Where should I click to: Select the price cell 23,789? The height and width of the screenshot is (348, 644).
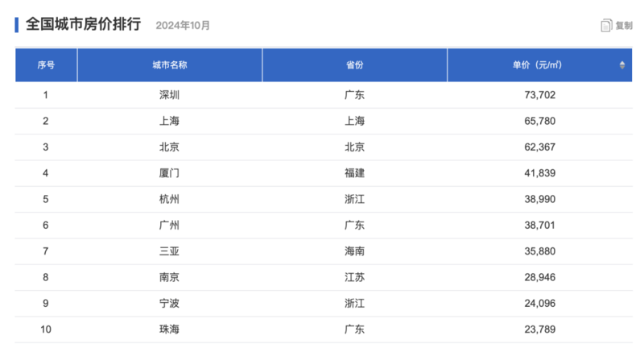(539, 329)
